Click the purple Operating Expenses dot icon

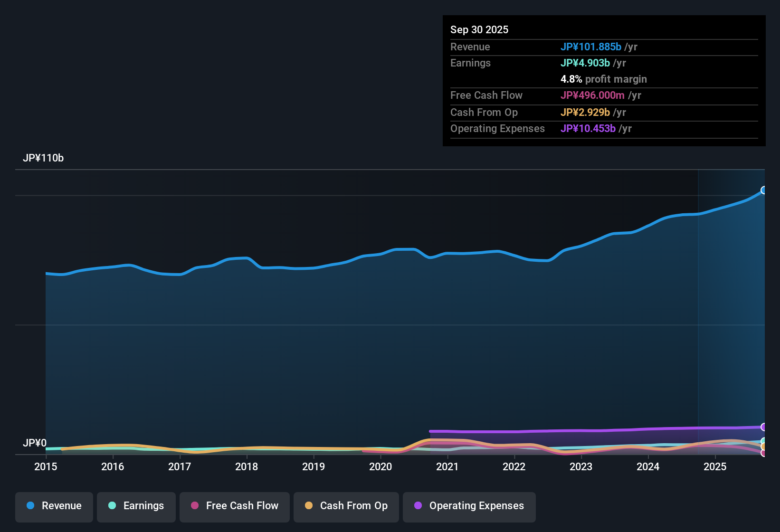418,506
